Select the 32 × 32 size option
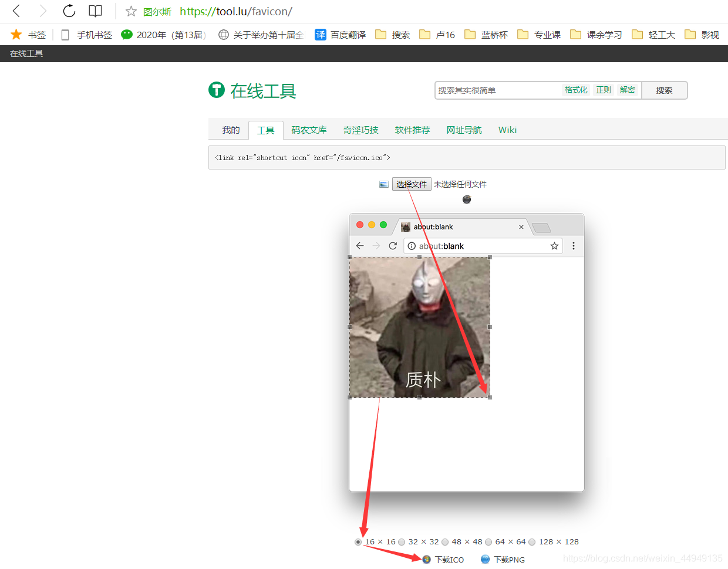 coord(402,542)
